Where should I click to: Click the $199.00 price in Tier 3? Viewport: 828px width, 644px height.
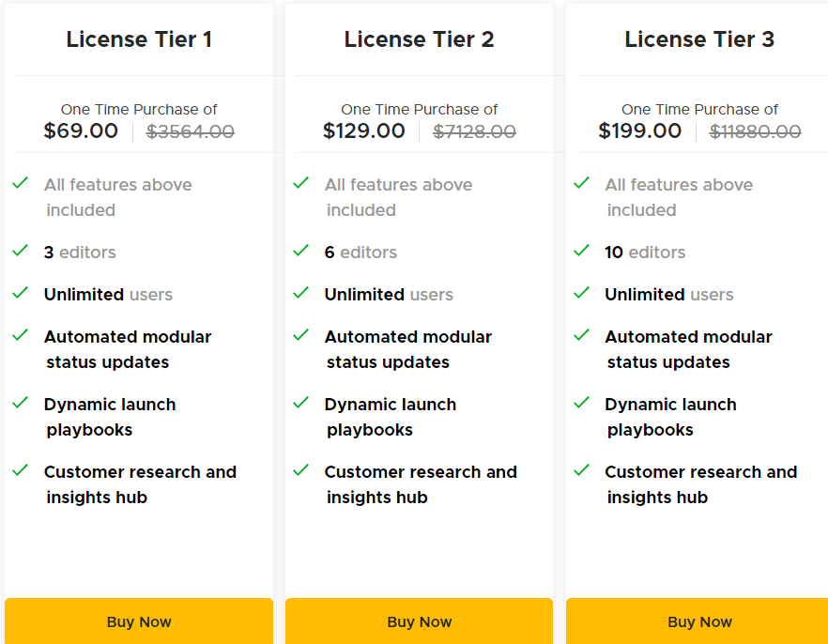click(x=640, y=131)
